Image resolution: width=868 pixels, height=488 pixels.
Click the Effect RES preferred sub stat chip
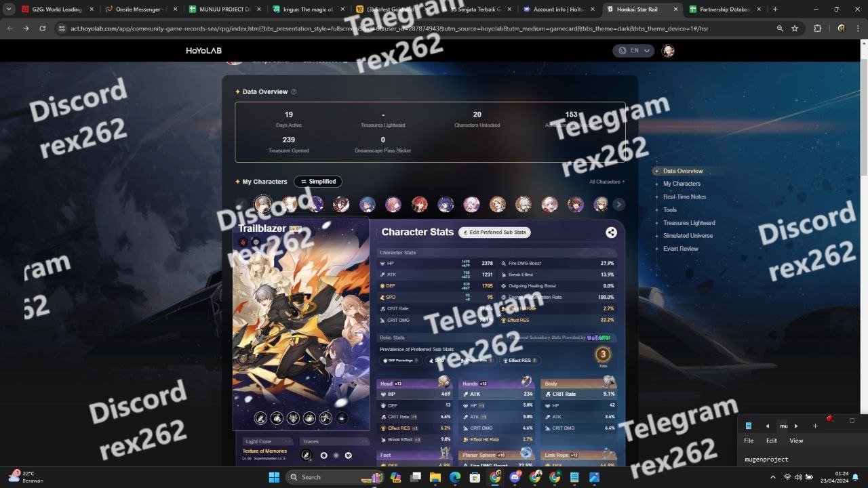521,361
